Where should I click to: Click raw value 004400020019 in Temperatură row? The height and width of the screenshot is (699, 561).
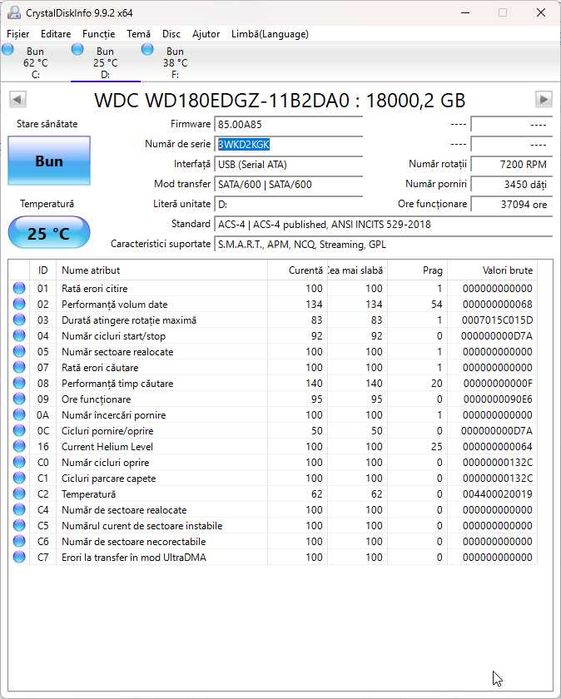[497, 494]
